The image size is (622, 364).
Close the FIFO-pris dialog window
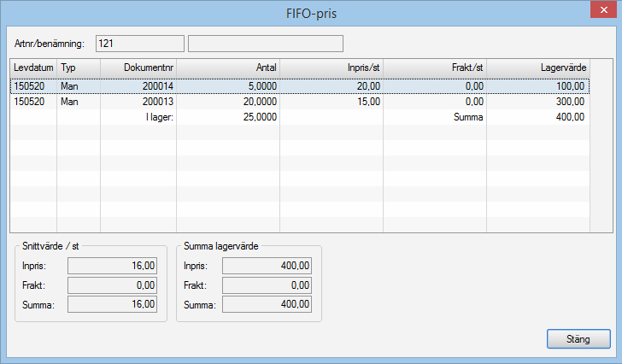pos(600,12)
